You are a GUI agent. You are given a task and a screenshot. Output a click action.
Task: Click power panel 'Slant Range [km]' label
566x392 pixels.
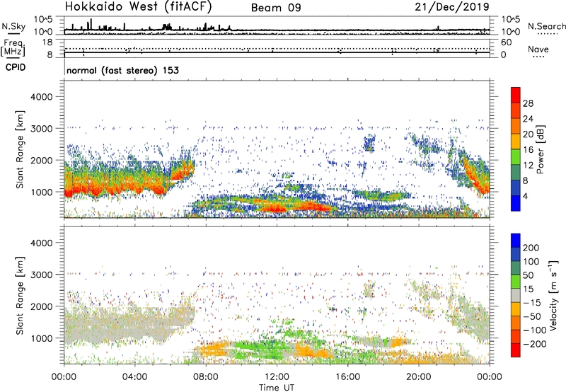[20, 149]
